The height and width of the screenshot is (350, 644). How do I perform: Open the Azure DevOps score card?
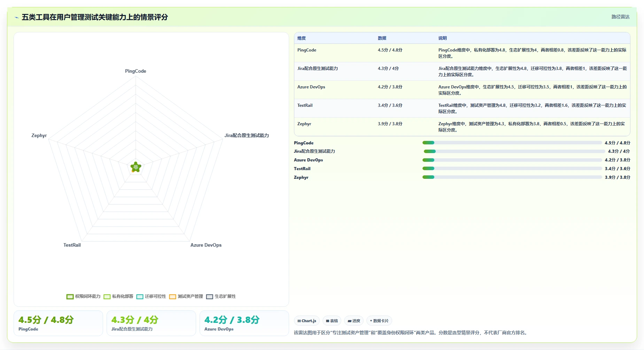point(244,323)
